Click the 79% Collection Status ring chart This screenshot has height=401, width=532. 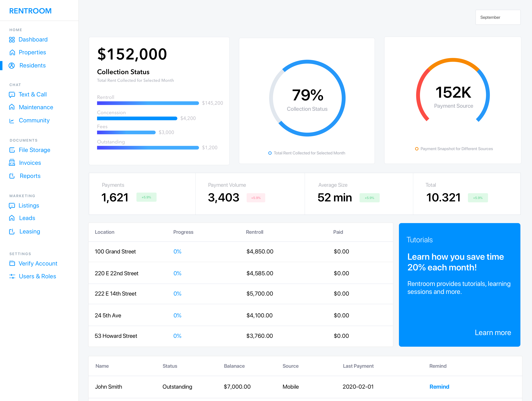[307, 98]
